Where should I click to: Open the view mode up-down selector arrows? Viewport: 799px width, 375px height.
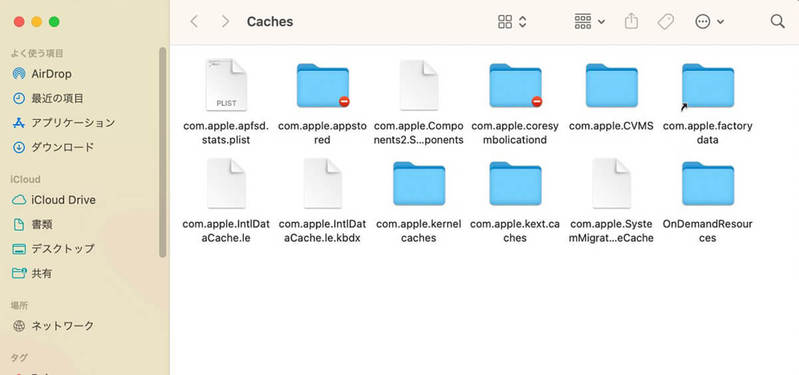pyautogui.click(x=522, y=21)
